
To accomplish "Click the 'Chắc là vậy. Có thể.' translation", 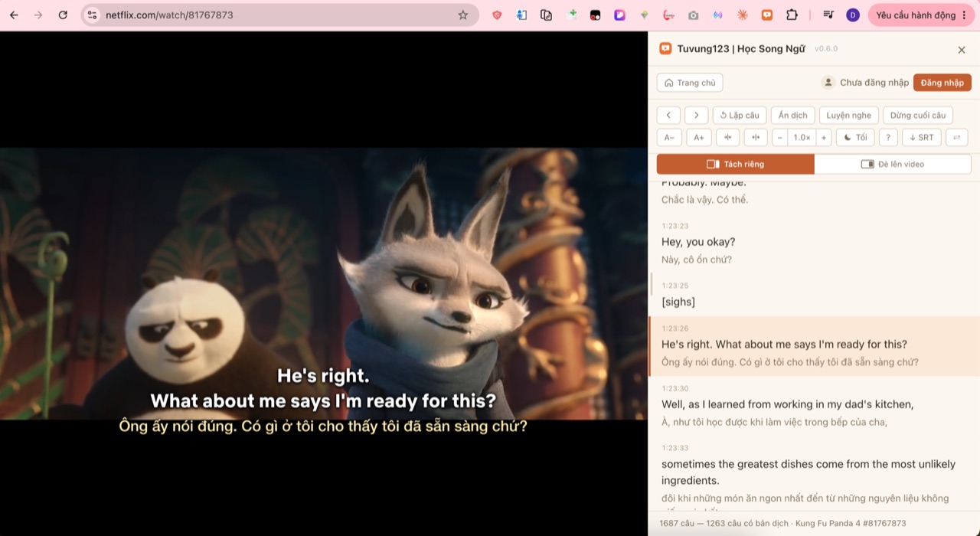I will (704, 200).
